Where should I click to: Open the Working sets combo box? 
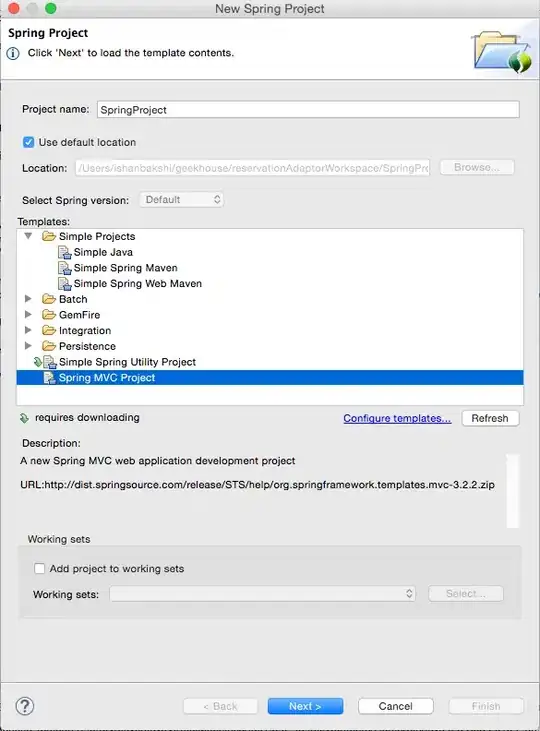click(263, 593)
